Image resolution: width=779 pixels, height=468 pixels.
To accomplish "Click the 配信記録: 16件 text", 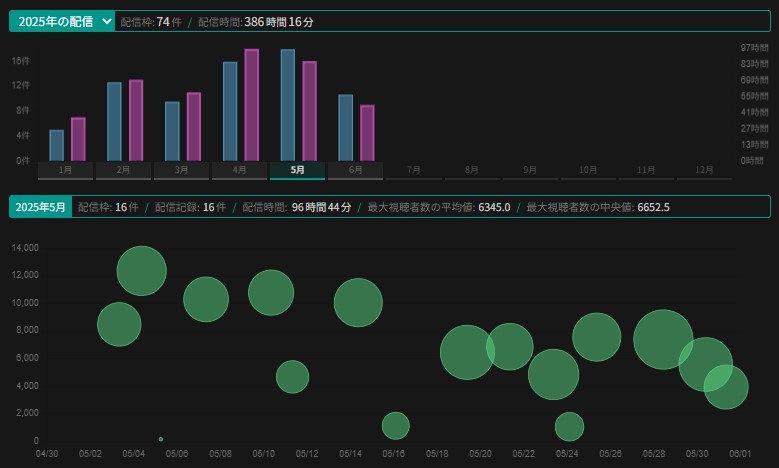I will coord(191,207).
